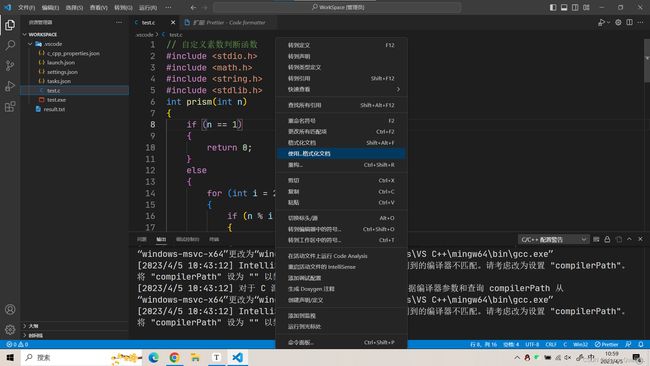Change language mode C in status bar

point(565,344)
